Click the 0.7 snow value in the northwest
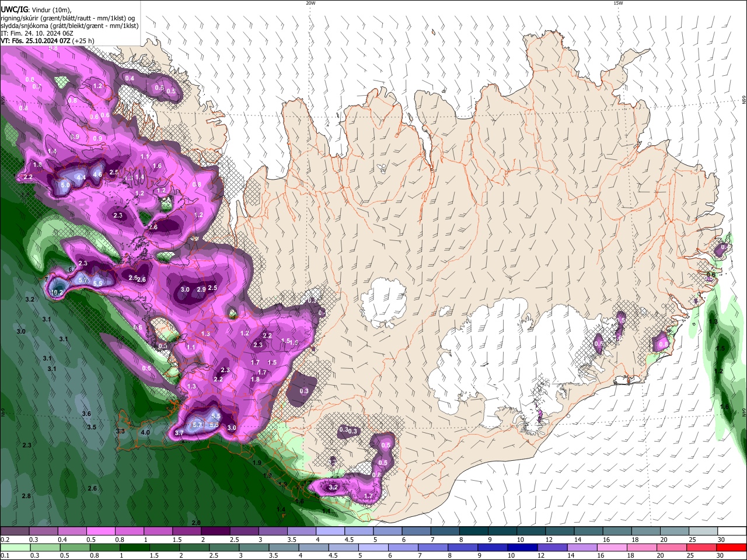 click(x=36, y=87)
